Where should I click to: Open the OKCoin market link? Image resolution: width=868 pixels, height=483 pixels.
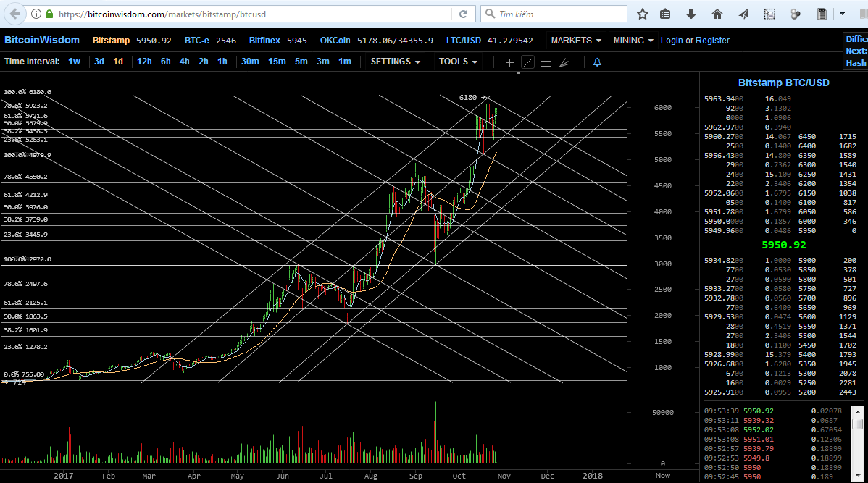click(x=335, y=41)
